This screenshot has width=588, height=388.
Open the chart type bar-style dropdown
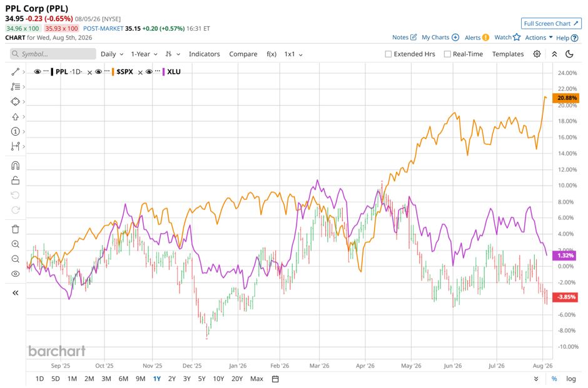point(173,54)
